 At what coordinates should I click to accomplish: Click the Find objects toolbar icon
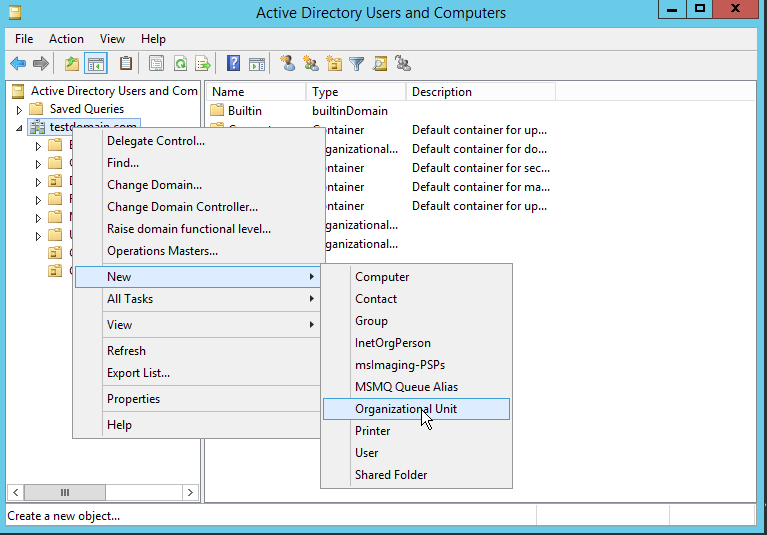[380, 64]
